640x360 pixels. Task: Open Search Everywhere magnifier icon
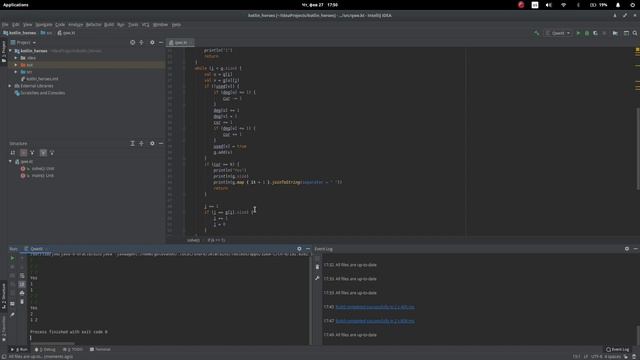coord(635,33)
